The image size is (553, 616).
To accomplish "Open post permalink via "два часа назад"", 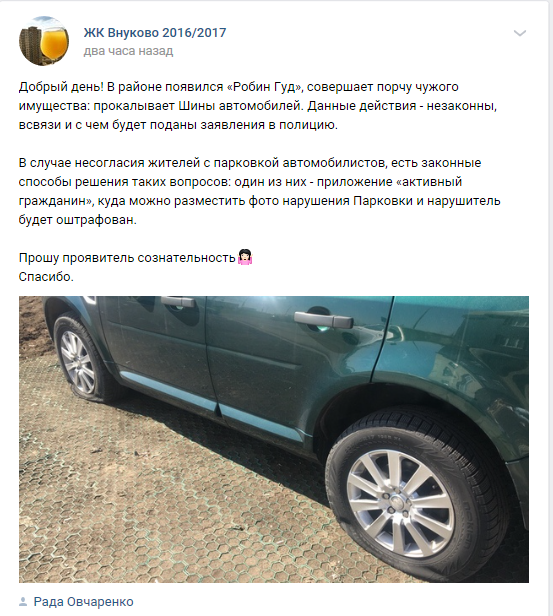I will [x=128, y=51].
